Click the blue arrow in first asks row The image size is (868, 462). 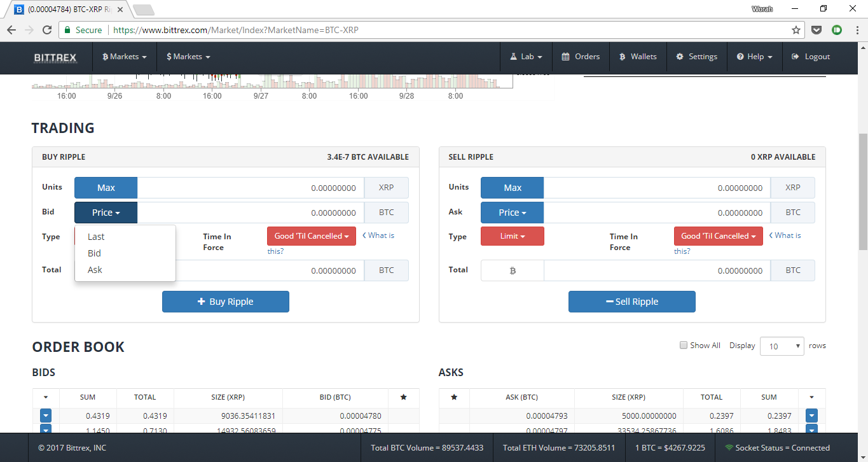[x=811, y=416]
